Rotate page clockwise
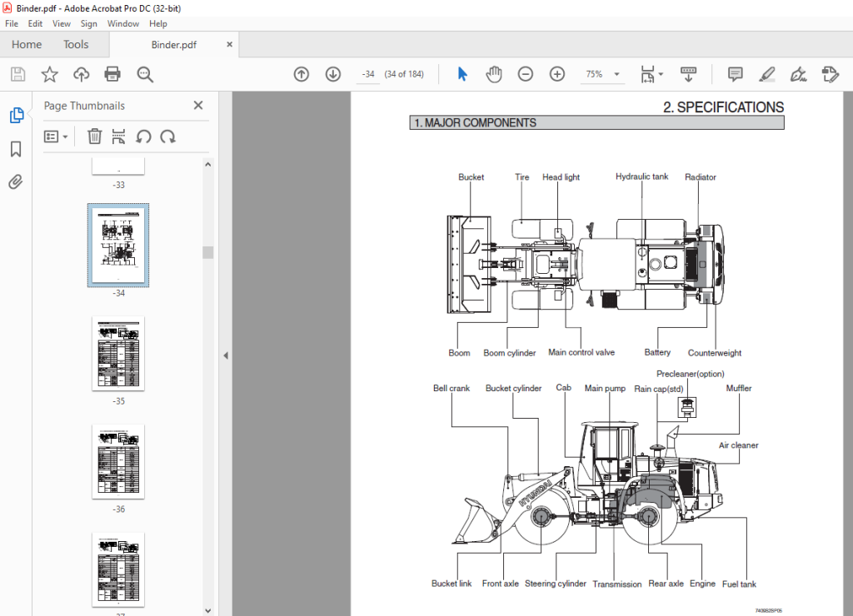Screen dimensions: 853x616 pyautogui.click(x=168, y=137)
